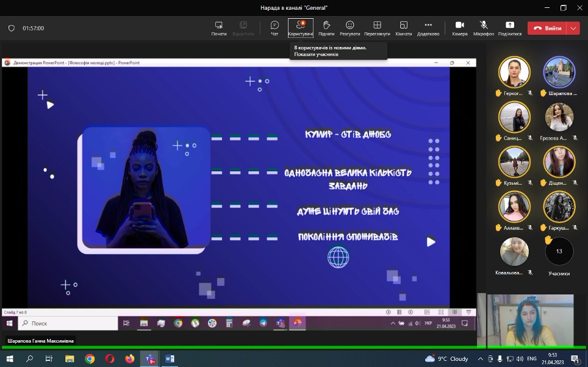Share content with the Поділитися button

510,28
